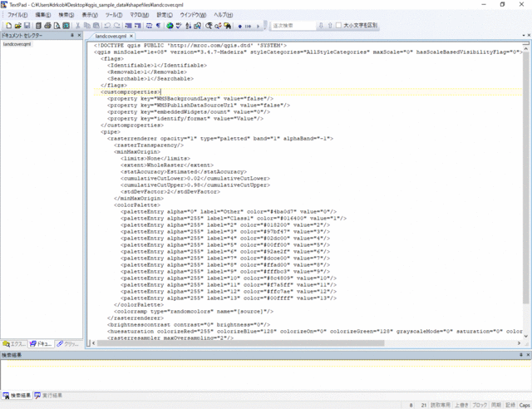Click the Copy icon in toolbar
532x409 pixels.
tap(86, 26)
